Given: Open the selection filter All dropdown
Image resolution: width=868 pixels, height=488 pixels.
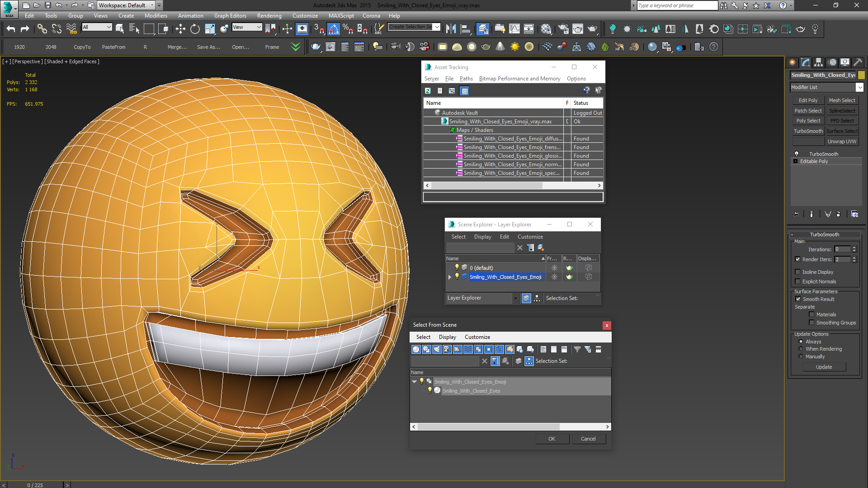Looking at the screenshot, I should point(97,27).
